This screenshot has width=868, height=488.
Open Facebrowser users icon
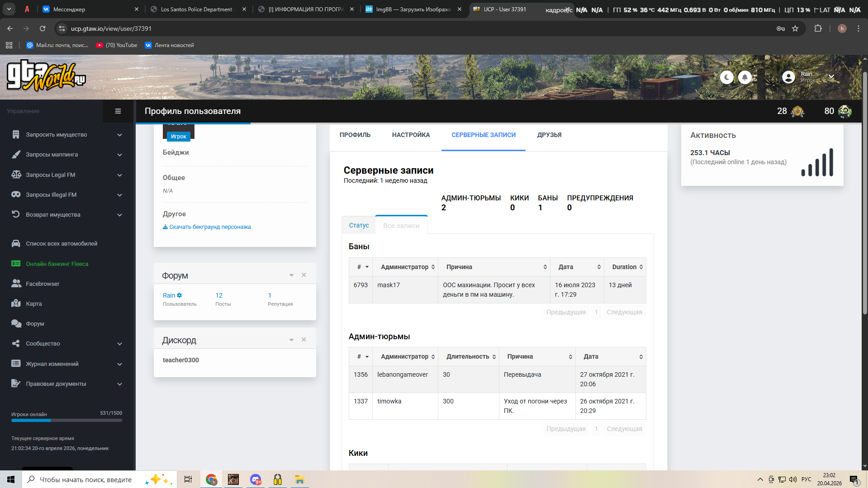(x=16, y=284)
